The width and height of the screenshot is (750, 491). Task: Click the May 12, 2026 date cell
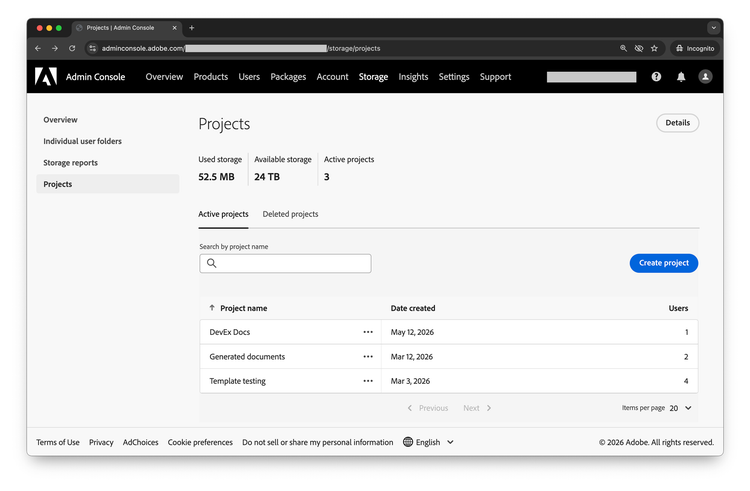[412, 332]
